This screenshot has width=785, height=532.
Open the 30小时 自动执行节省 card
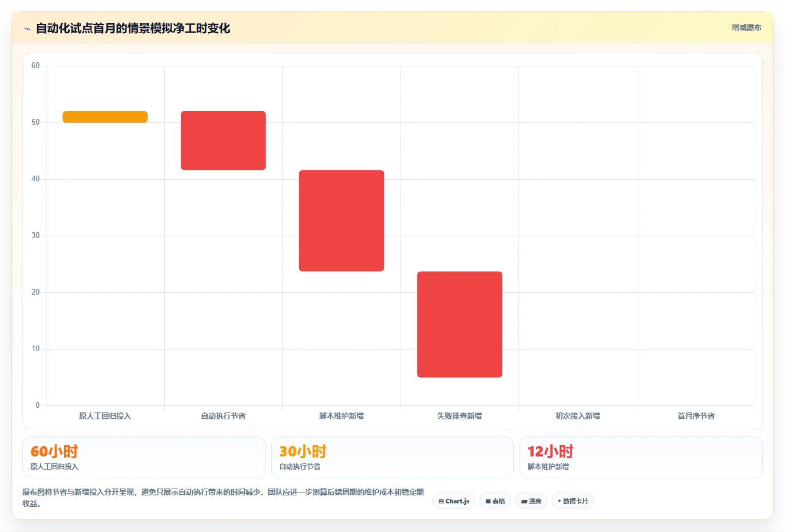pos(392,457)
